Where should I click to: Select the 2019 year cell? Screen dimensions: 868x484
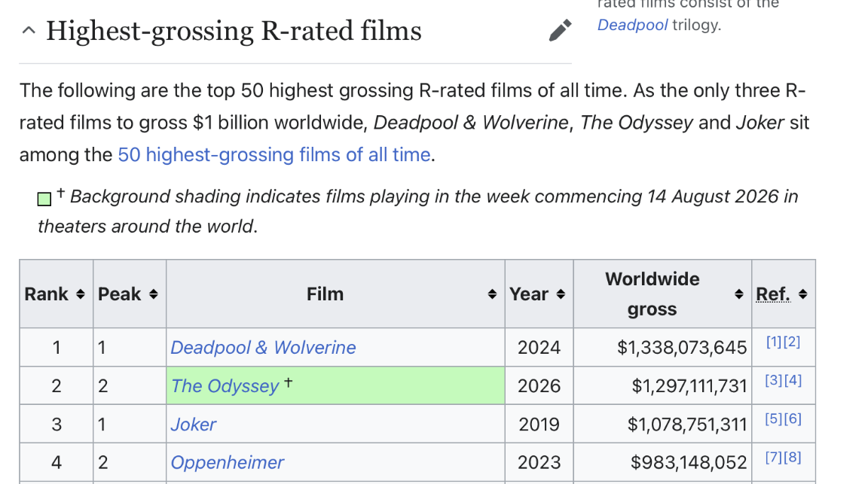pos(539,424)
